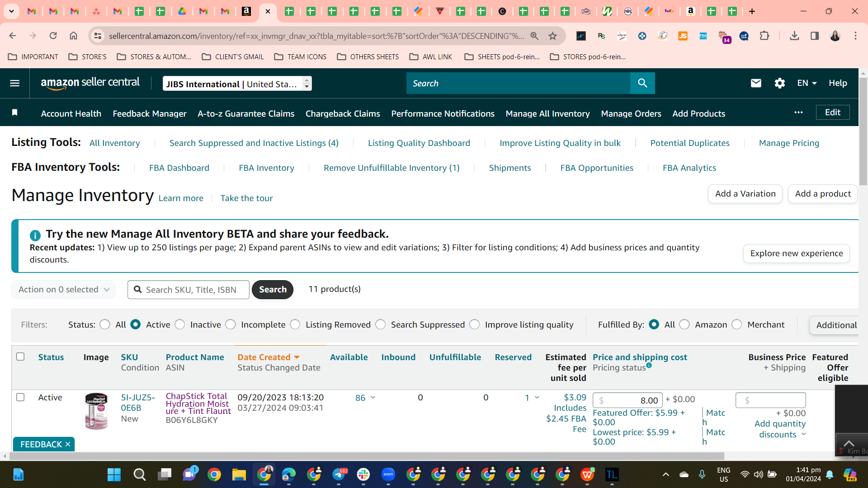
Task: Select Status Incomplete radio button
Action: click(231, 324)
